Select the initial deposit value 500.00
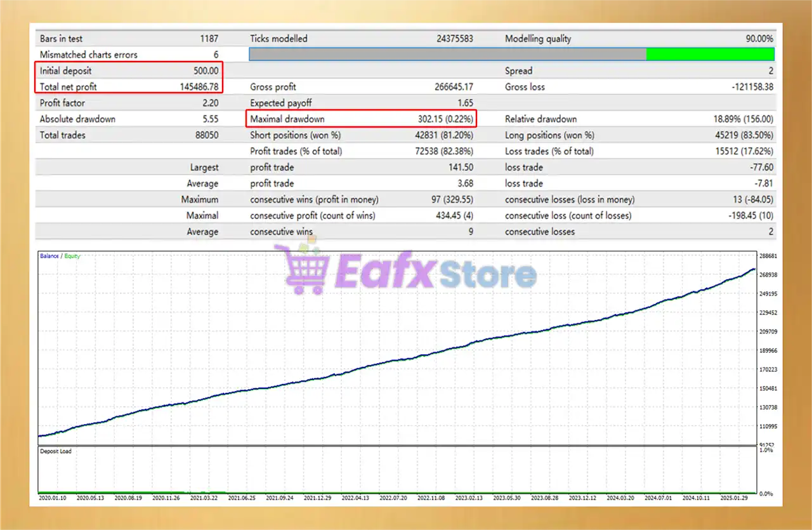Image resolution: width=812 pixels, height=530 pixels. [x=206, y=71]
